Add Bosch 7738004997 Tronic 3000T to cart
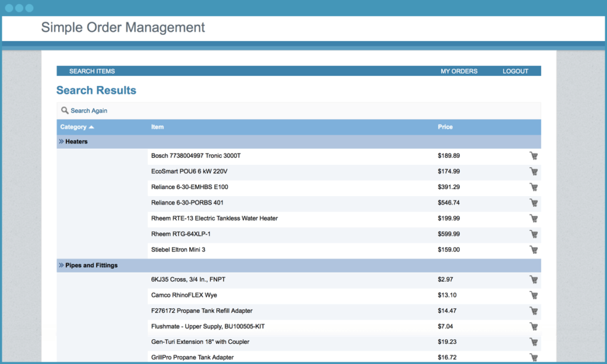 coord(533,156)
